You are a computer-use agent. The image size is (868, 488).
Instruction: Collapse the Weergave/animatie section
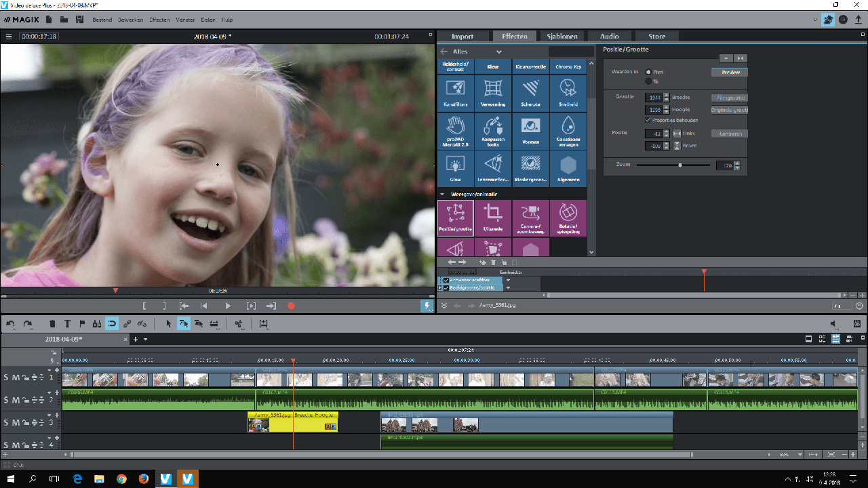point(443,194)
